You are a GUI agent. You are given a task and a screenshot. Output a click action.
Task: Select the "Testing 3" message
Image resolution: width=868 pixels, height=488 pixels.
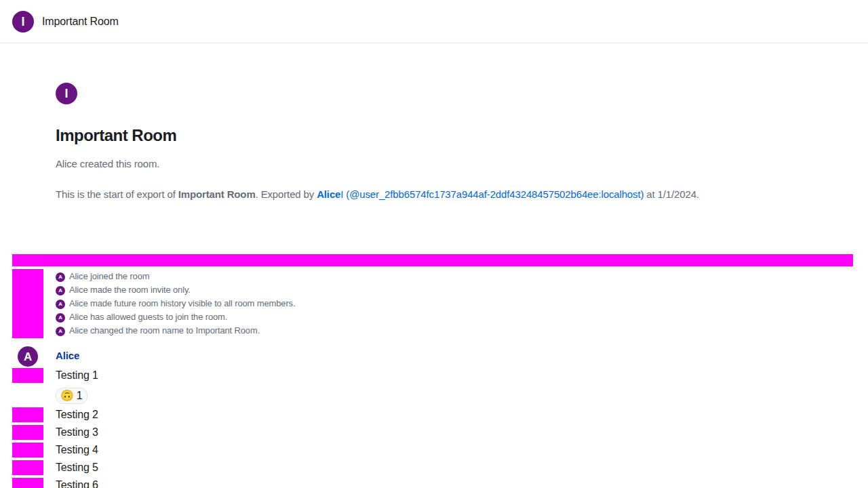pos(77,432)
